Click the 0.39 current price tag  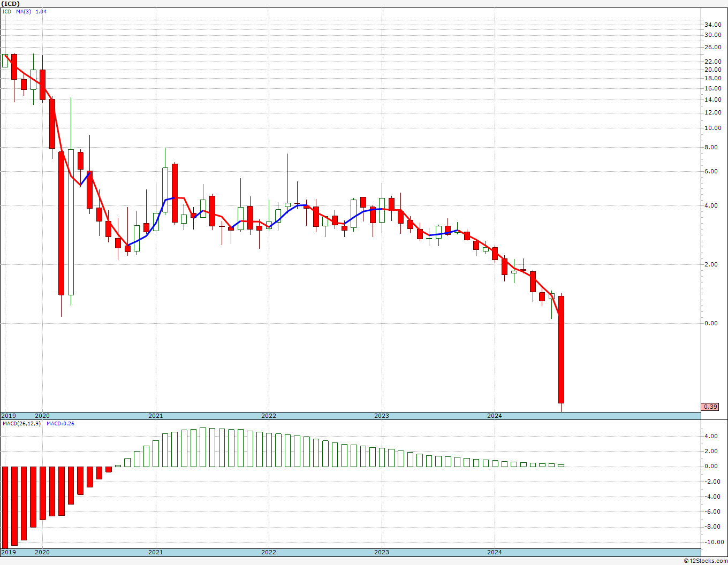click(x=710, y=407)
